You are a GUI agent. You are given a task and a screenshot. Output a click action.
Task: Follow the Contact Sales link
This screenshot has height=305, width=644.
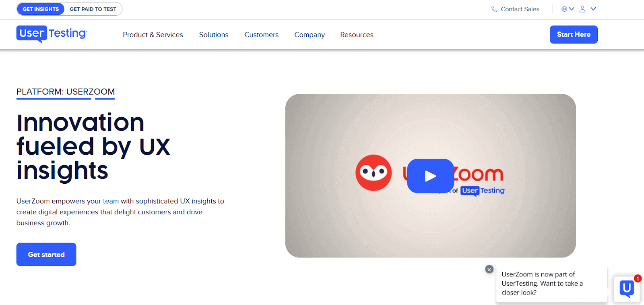pyautogui.click(x=520, y=9)
